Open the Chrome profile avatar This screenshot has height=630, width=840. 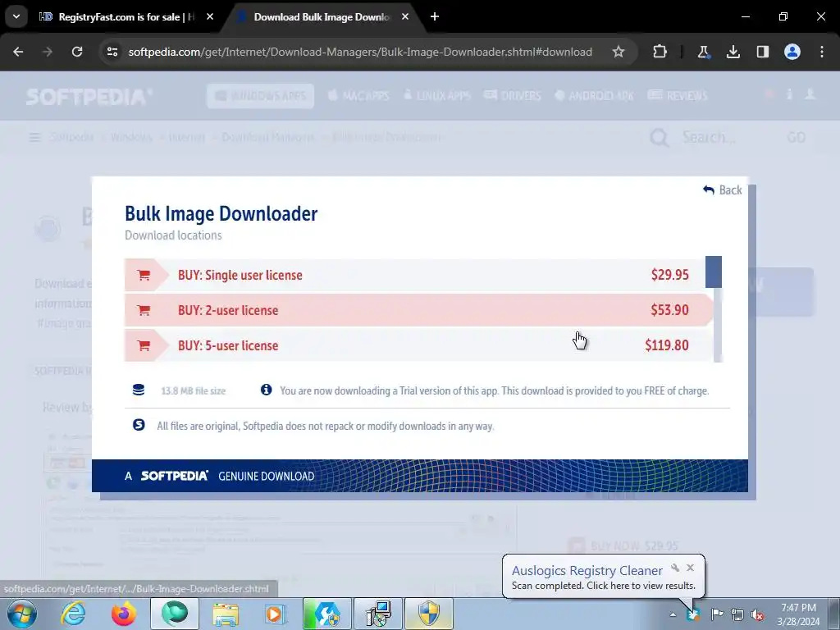coord(792,52)
